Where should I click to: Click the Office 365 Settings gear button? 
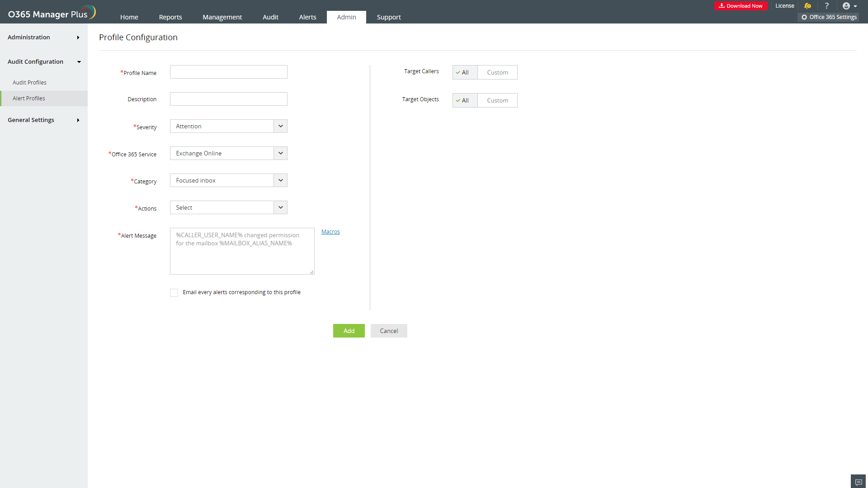click(829, 17)
